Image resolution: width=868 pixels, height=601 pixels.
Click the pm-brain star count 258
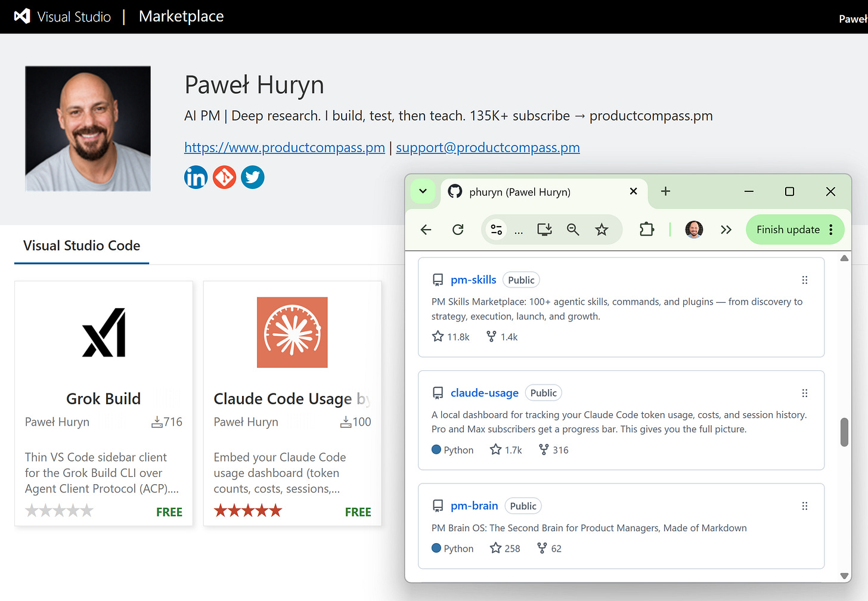(x=505, y=548)
